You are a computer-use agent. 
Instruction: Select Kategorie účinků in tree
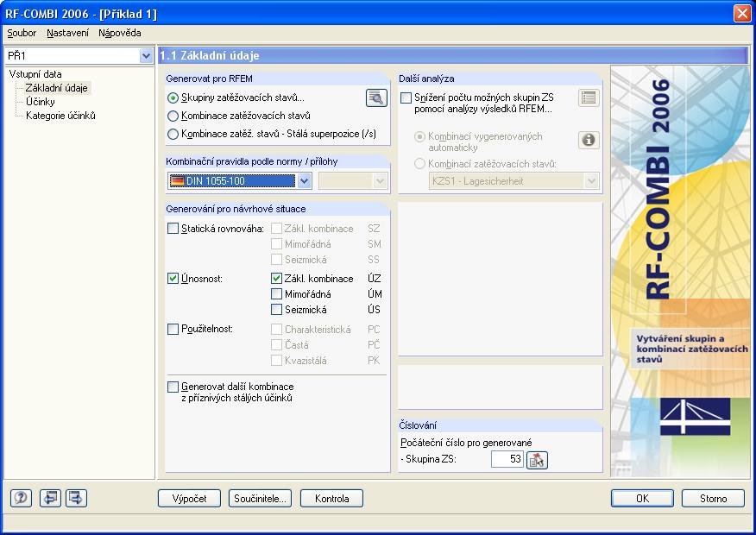point(60,116)
